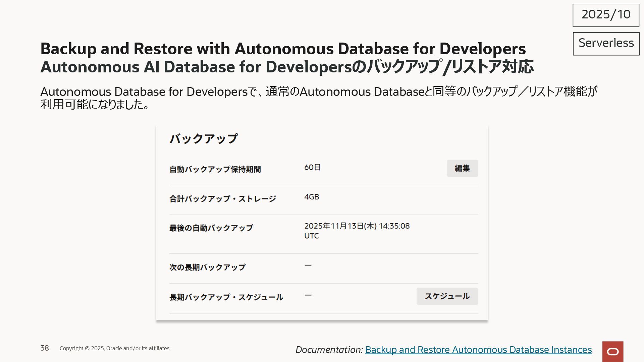The image size is (644, 362).
Task: Click the 最後の自動バックアップ label
Action: pyautogui.click(x=211, y=228)
